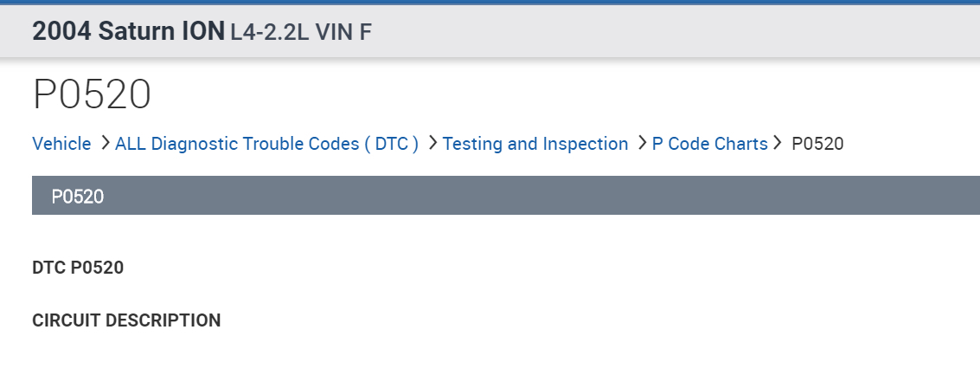Click chevron before Testing and Inspection
This screenshot has width=980, height=375.
[x=432, y=143]
